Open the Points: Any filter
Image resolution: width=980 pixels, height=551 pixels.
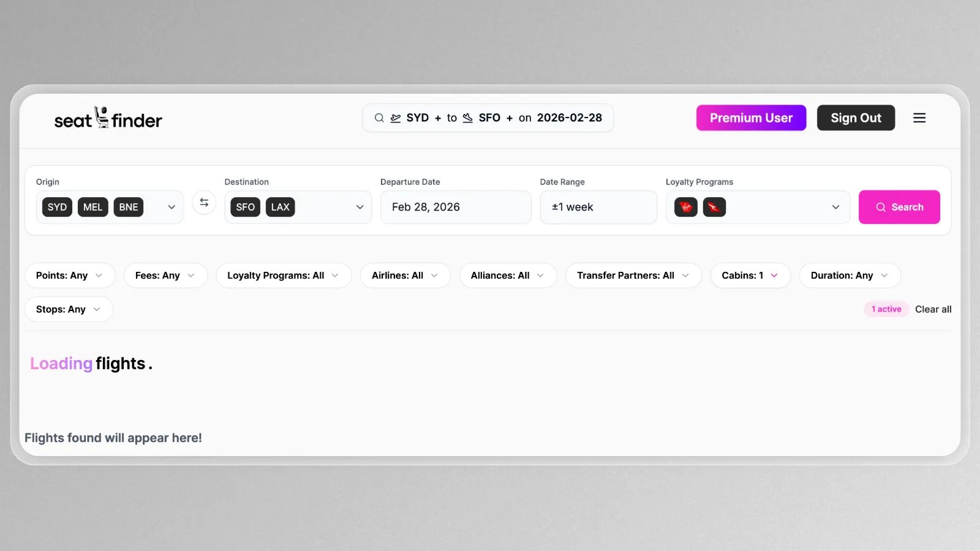pos(70,275)
